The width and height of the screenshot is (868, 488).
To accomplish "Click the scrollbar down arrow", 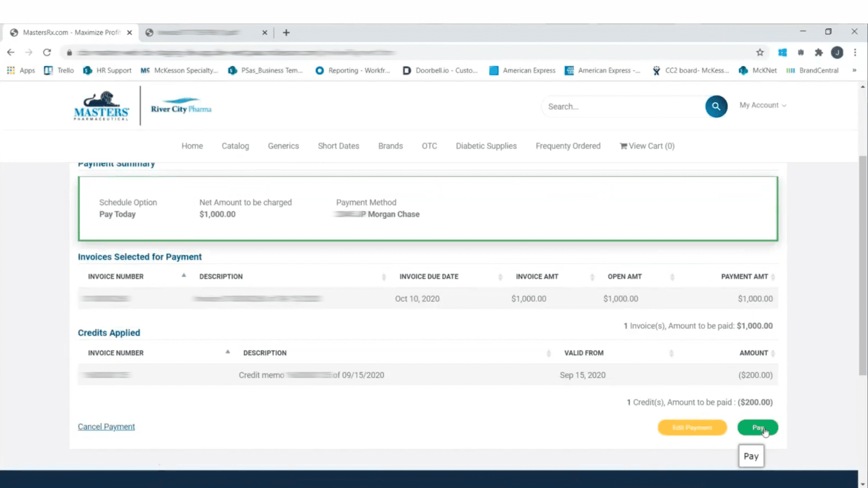I will click(863, 484).
